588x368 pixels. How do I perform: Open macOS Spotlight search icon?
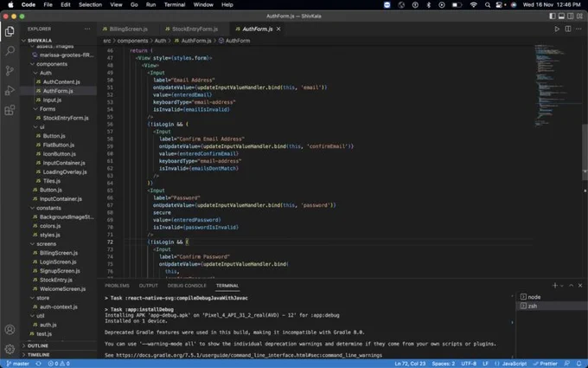point(487,5)
